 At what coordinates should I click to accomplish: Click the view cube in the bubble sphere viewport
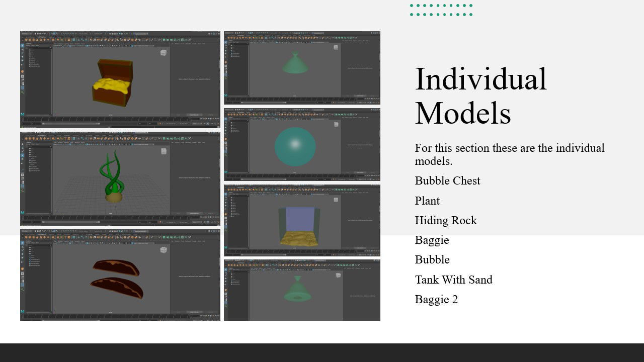pos(336,123)
